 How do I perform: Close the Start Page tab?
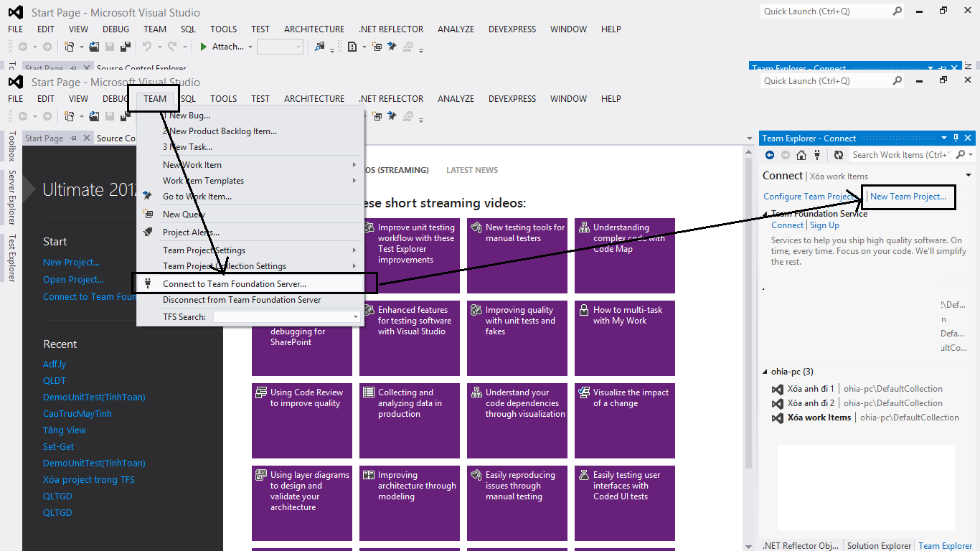point(87,138)
